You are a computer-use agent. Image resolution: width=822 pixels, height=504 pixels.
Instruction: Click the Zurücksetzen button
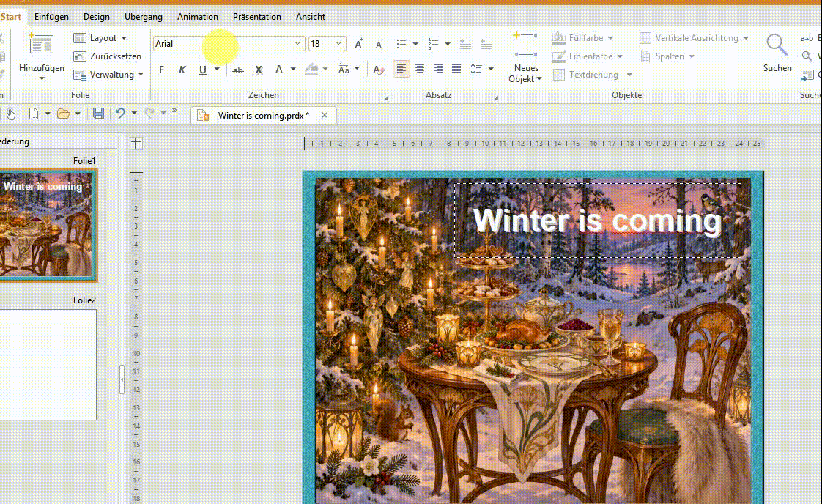108,56
